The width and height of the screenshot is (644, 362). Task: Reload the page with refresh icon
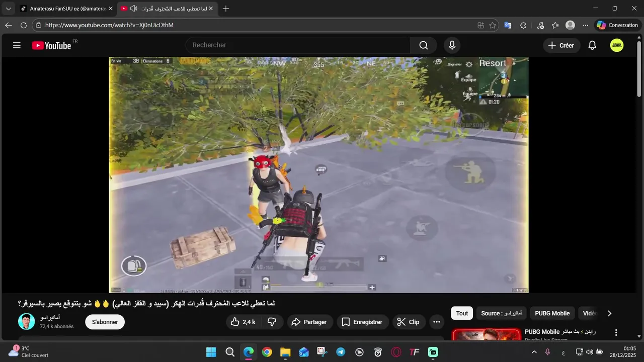[23, 25]
